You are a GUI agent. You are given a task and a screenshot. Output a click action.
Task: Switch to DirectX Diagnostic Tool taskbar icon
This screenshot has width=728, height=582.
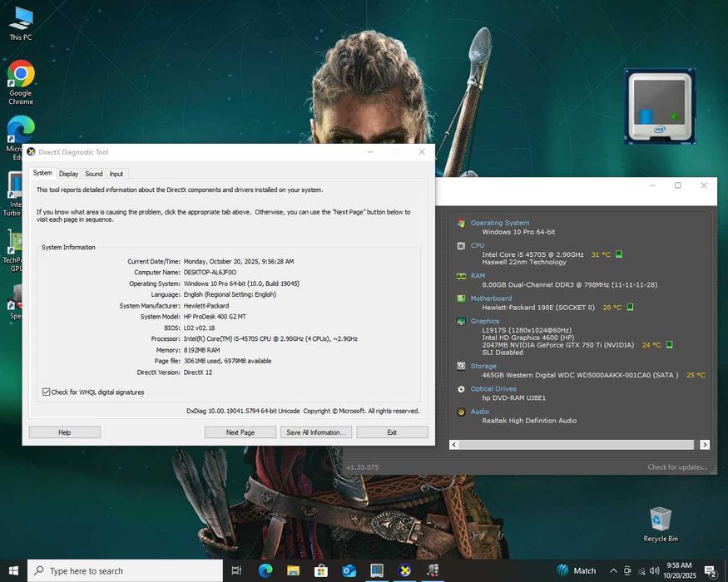(x=405, y=570)
